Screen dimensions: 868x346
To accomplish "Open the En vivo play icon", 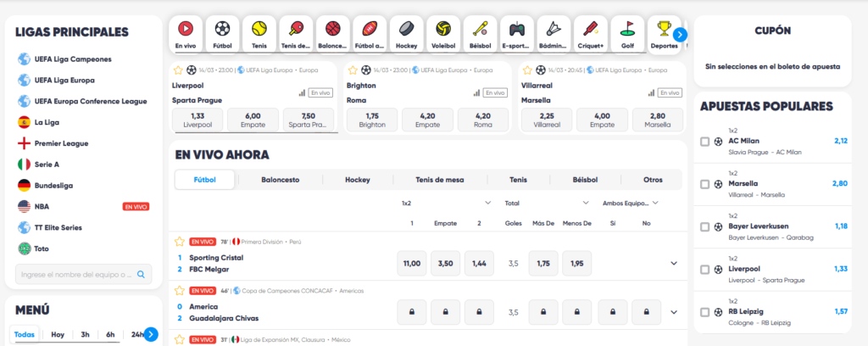I will [x=186, y=28].
